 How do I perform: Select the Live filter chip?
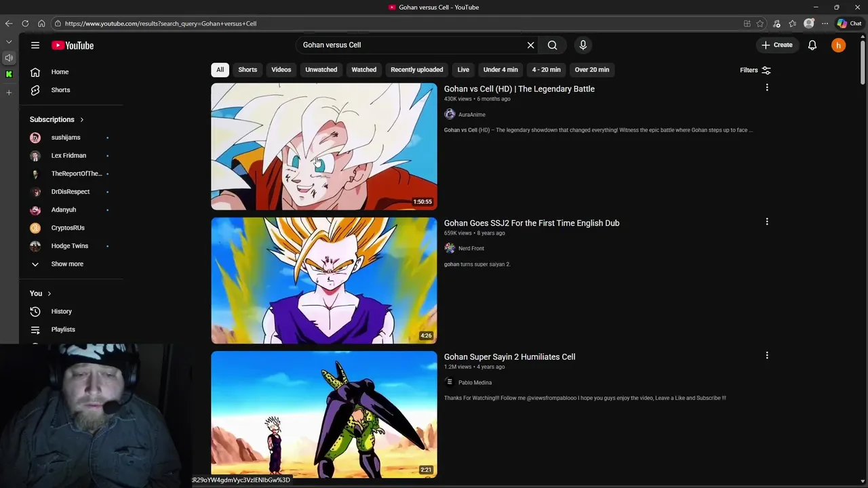[x=463, y=70]
